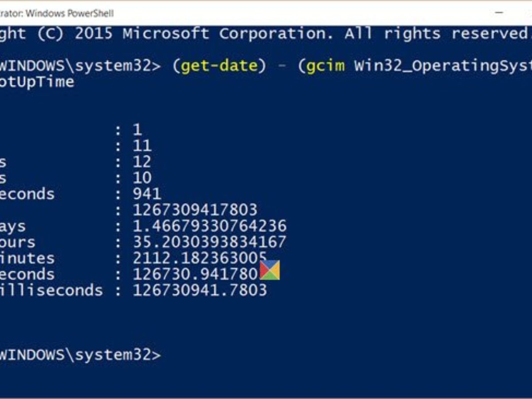The width and height of the screenshot is (532, 399).
Task: Click the output value 11
Action: [142, 146]
